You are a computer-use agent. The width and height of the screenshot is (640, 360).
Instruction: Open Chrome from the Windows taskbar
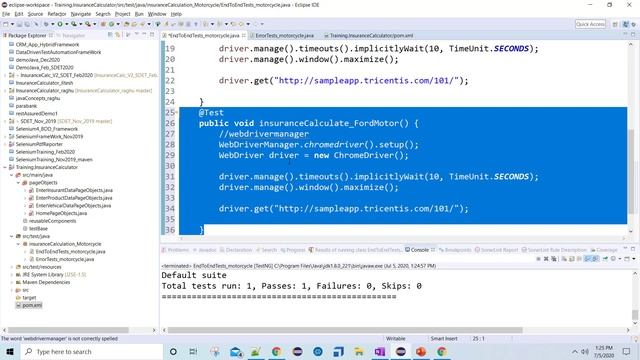coord(277,351)
